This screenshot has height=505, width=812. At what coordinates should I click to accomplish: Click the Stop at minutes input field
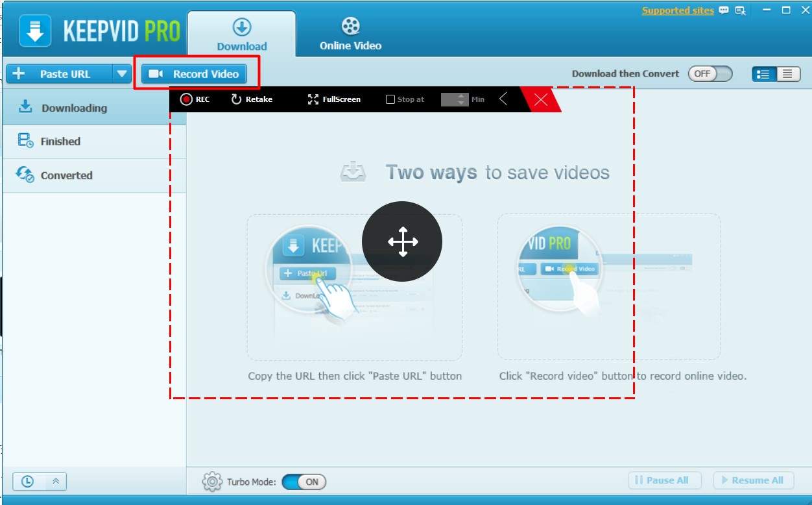point(454,99)
